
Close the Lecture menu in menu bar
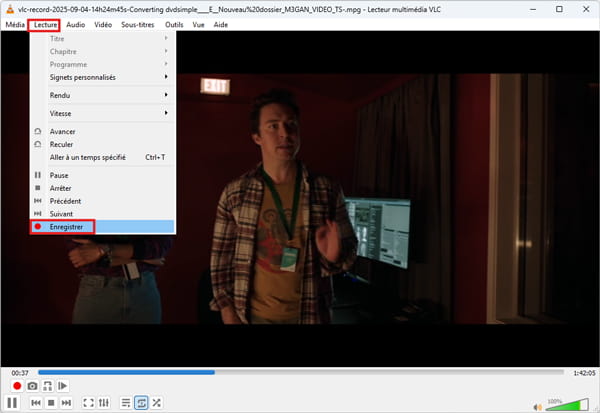pyautogui.click(x=45, y=25)
